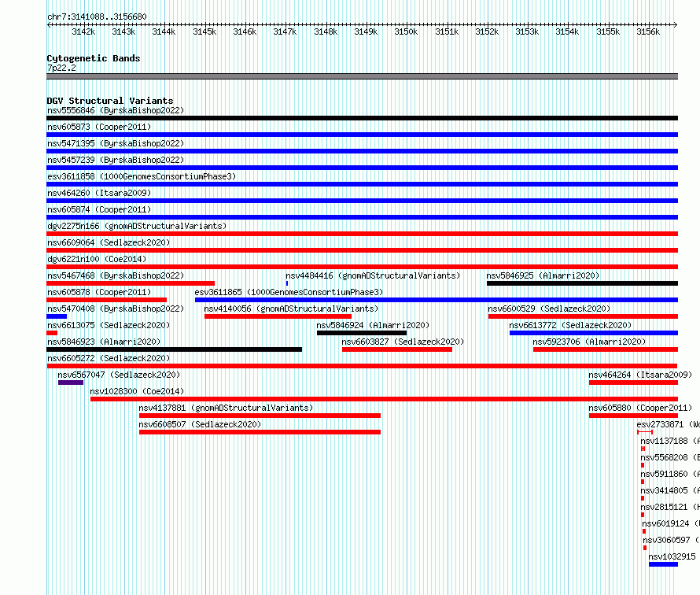Open nsv5846924 (Almarri2020) label
Viewport: 700px width, 595px height.
[373, 325]
